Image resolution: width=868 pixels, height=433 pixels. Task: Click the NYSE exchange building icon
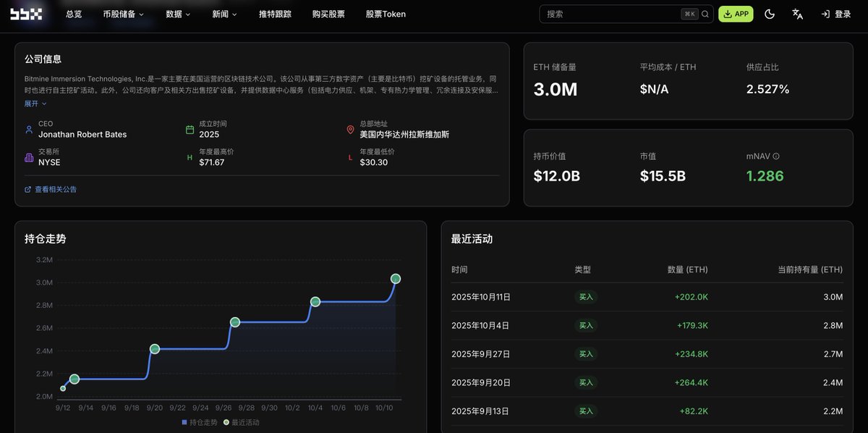(29, 157)
